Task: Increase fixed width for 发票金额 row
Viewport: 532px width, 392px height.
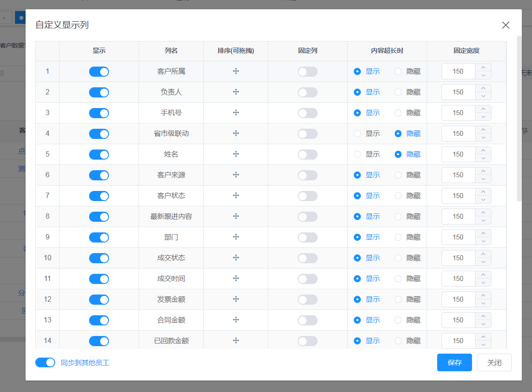Action: pyautogui.click(x=483, y=295)
